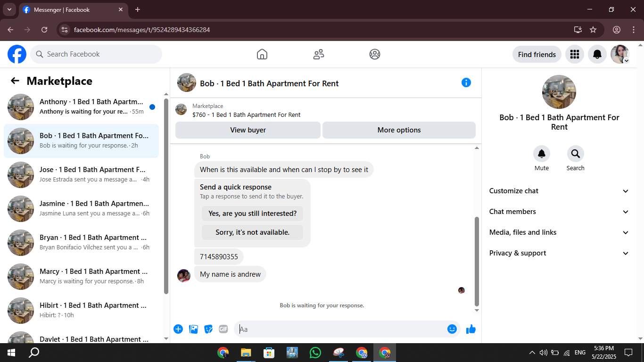Expand Media, files and links section

tap(559, 232)
